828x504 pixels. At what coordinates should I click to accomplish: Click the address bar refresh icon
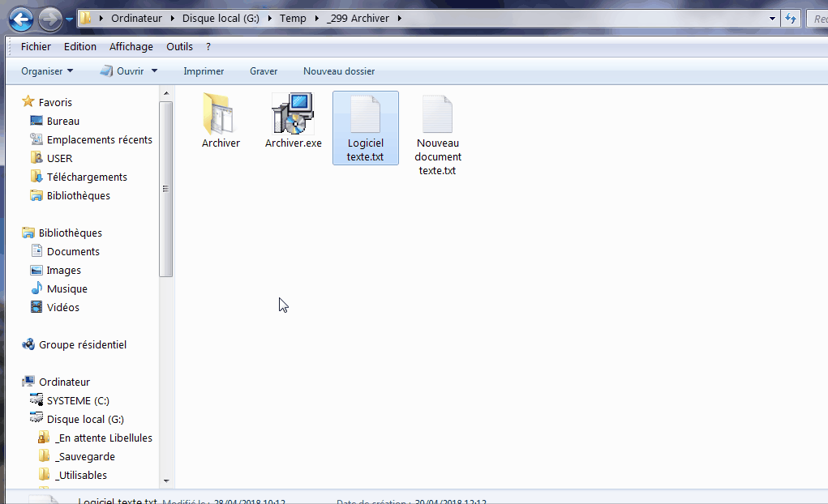click(791, 18)
